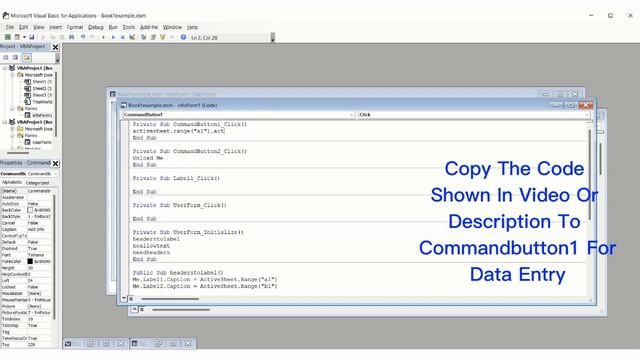Collapse the first VBAProject tree node

4,68
